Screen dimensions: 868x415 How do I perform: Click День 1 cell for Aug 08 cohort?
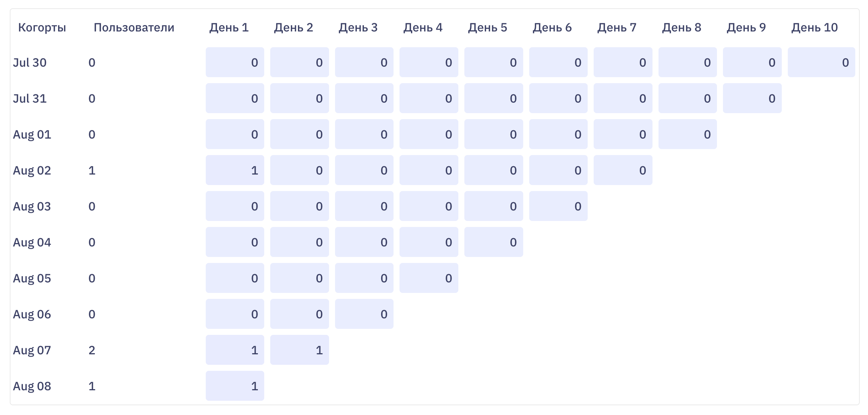pos(235,386)
